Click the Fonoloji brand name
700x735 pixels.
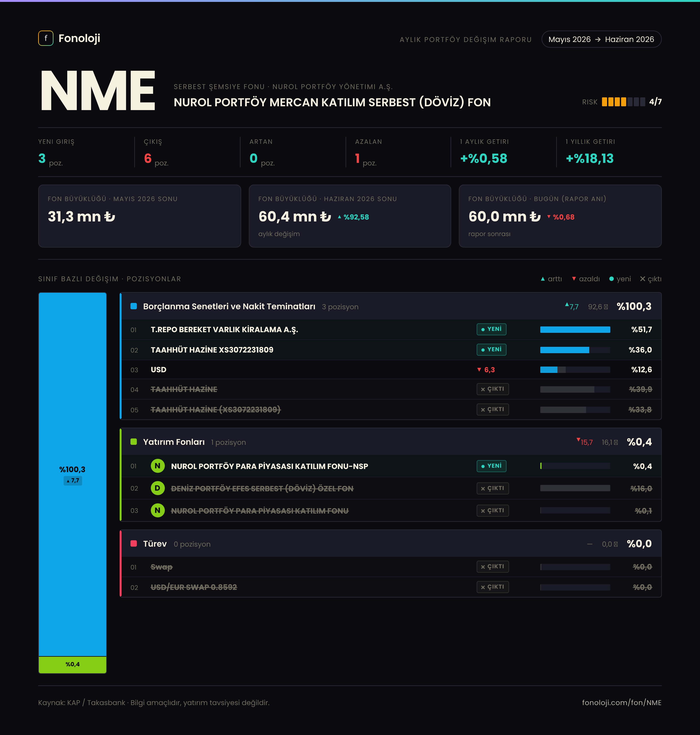pyautogui.click(x=80, y=38)
